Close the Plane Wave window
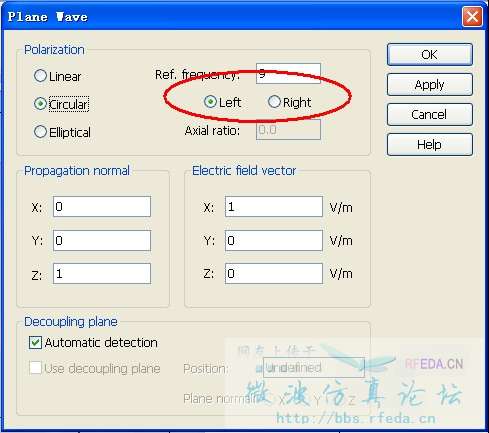 pos(472,16)
